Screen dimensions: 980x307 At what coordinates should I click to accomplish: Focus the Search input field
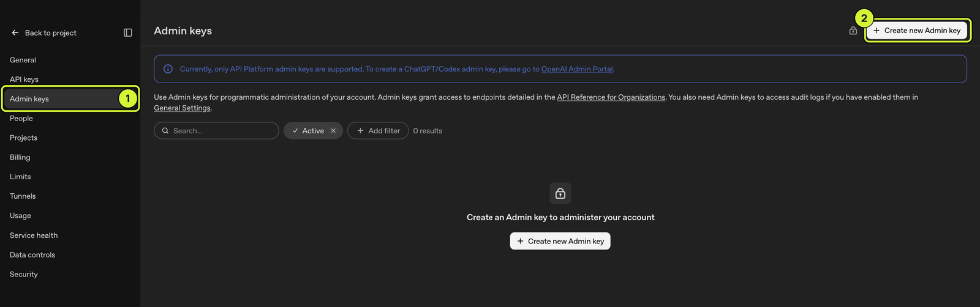(x=216, y=131)
